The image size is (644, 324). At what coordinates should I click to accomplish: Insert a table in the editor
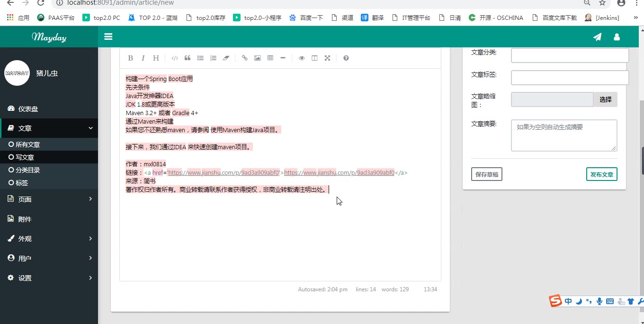[270, 58]
